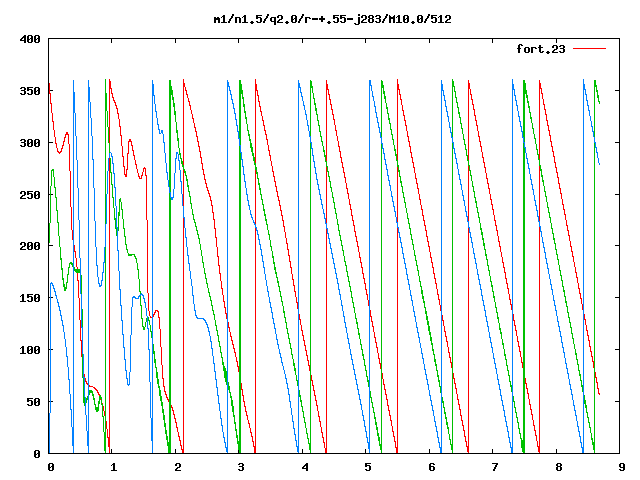Click y-axis label 200
Viewport: 640px width, 480px height.
30,246
